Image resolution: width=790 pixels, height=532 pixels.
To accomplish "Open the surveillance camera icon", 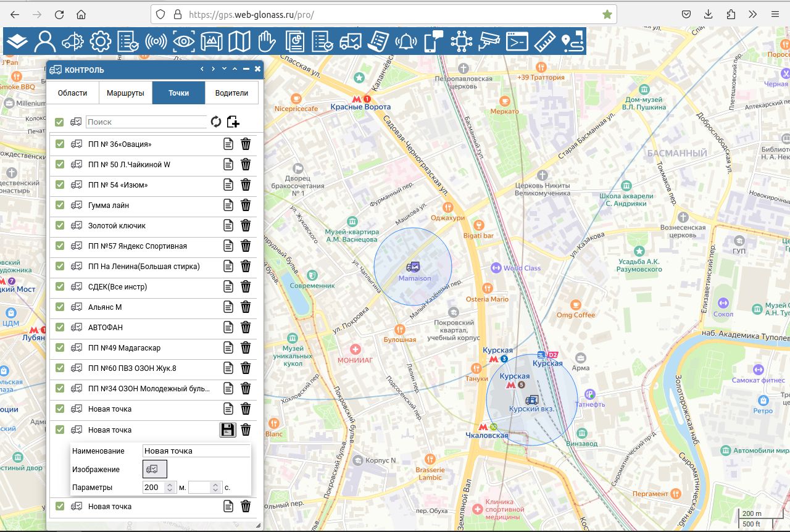I will (489, 41).
